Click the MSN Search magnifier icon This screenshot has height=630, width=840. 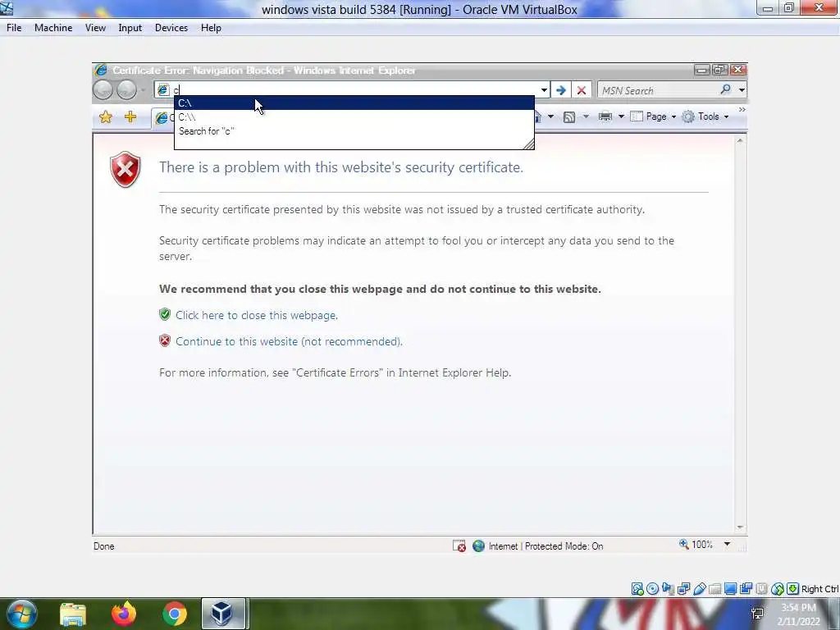tap(725, 89)
